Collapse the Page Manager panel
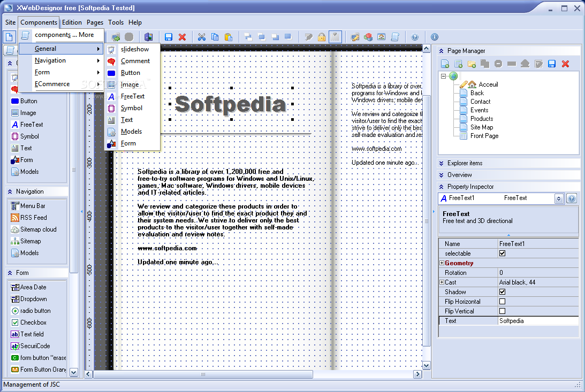 click(442, 51)
